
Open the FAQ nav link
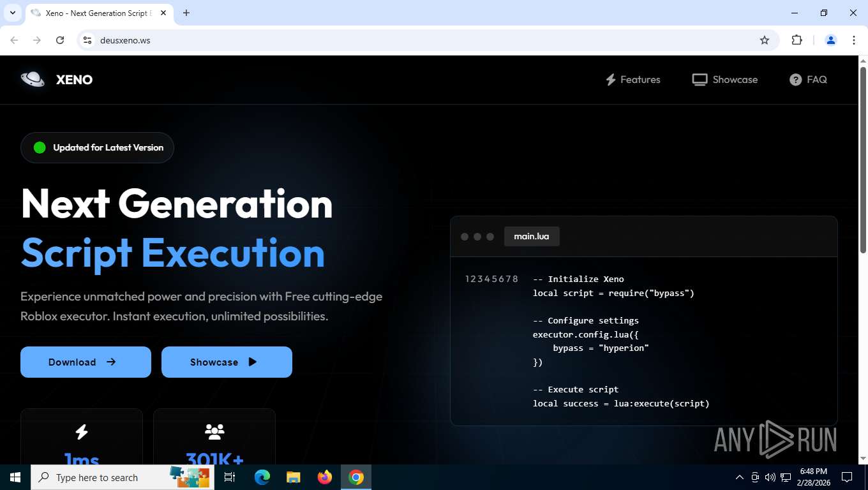coord(808,80)
